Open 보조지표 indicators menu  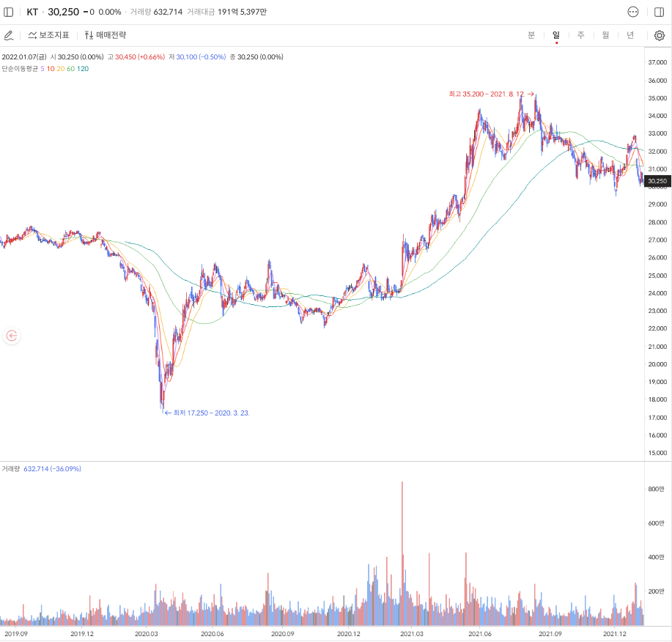pyautogui.click(x=48, y=35)
